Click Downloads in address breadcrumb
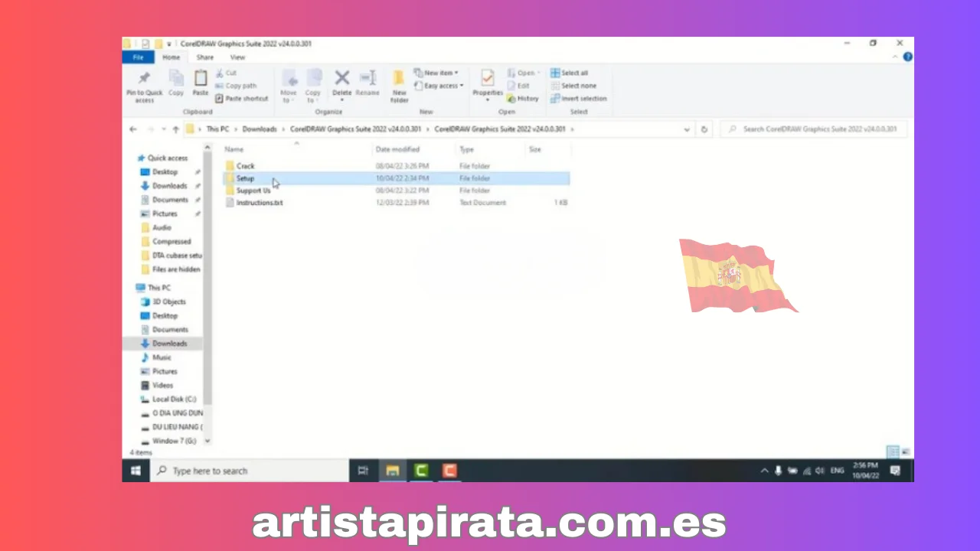980x551 pixels. coord(260,129)
